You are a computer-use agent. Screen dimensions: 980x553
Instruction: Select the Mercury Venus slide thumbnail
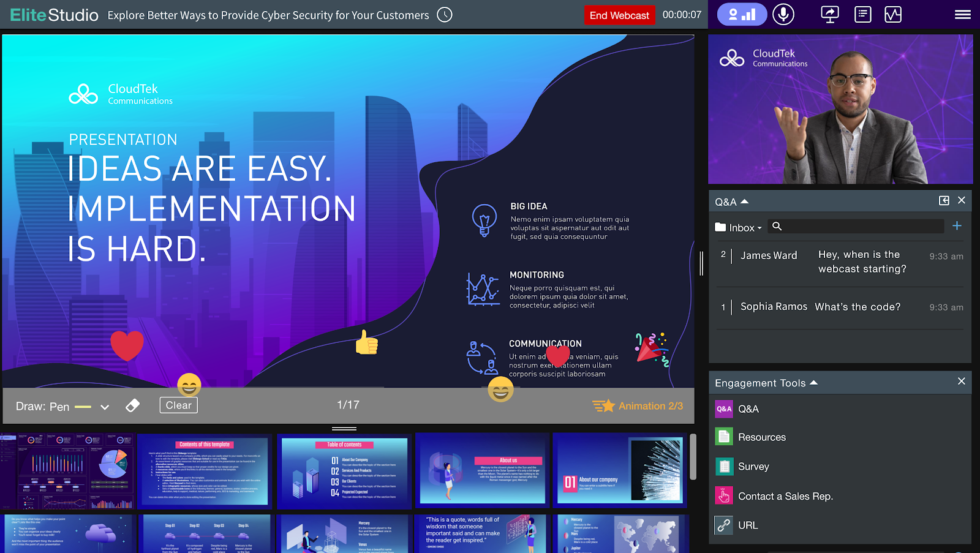point(344,533)
